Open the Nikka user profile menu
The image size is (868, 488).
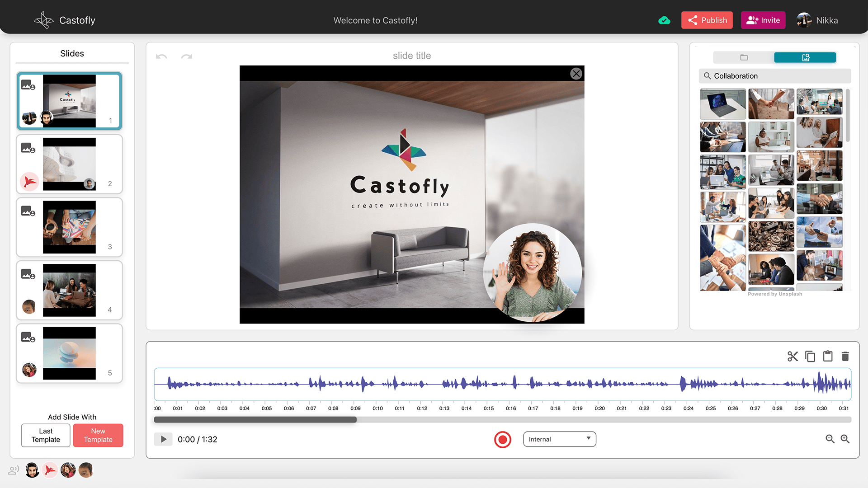click(817, 20)
